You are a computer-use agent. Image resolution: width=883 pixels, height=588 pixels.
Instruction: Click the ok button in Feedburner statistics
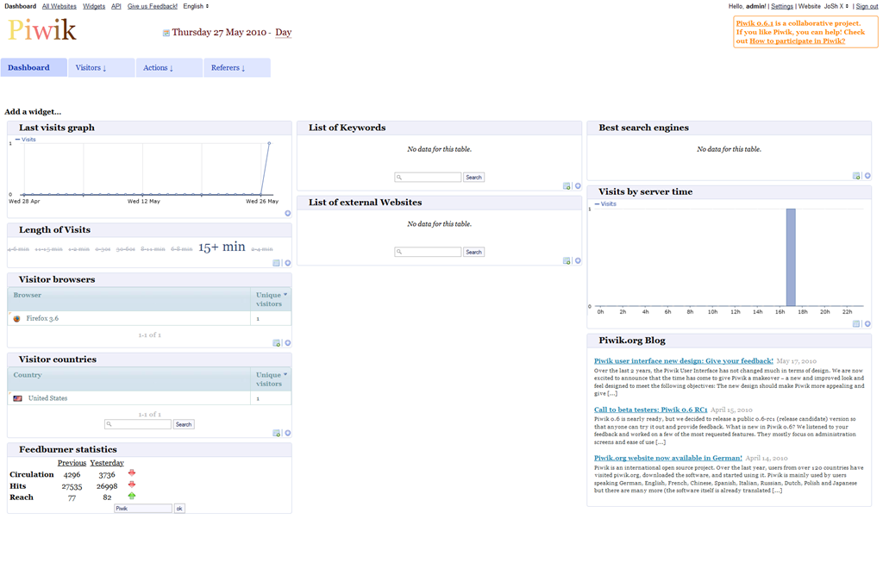tap(179, 509)
